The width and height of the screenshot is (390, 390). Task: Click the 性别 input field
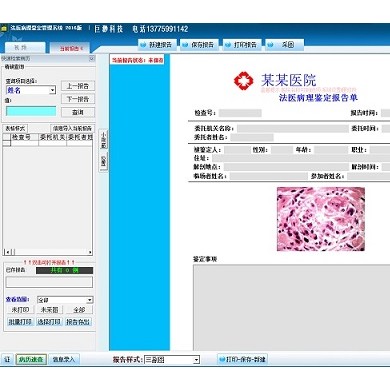point(281,150)
